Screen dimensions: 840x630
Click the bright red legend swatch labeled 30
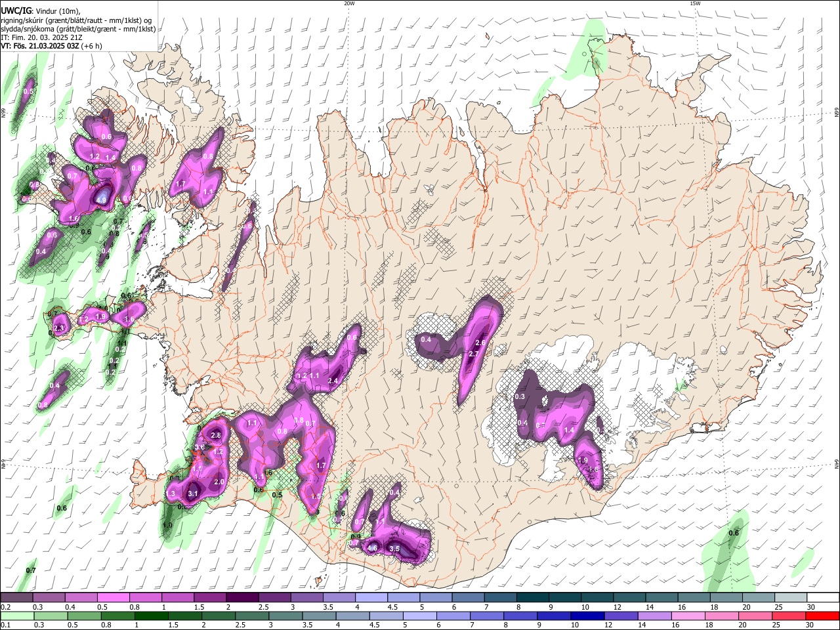(x=822, y=616)
